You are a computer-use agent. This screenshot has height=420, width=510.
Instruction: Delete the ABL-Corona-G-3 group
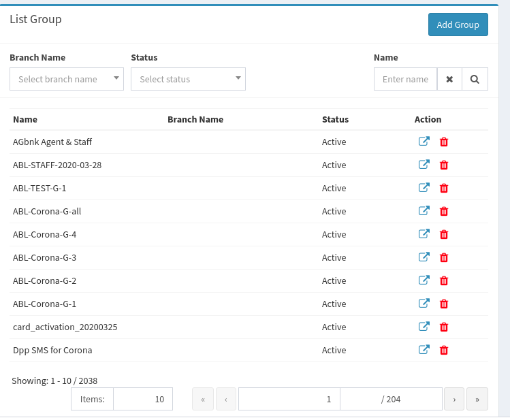(x=444, y=257)
